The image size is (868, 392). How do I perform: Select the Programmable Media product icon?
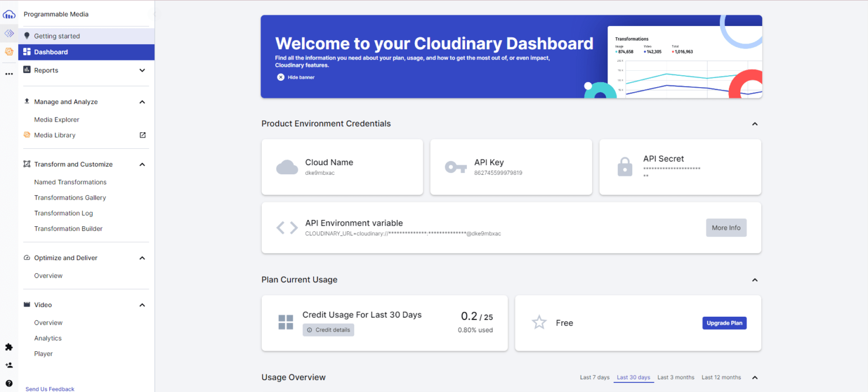[x=8, y=33]
